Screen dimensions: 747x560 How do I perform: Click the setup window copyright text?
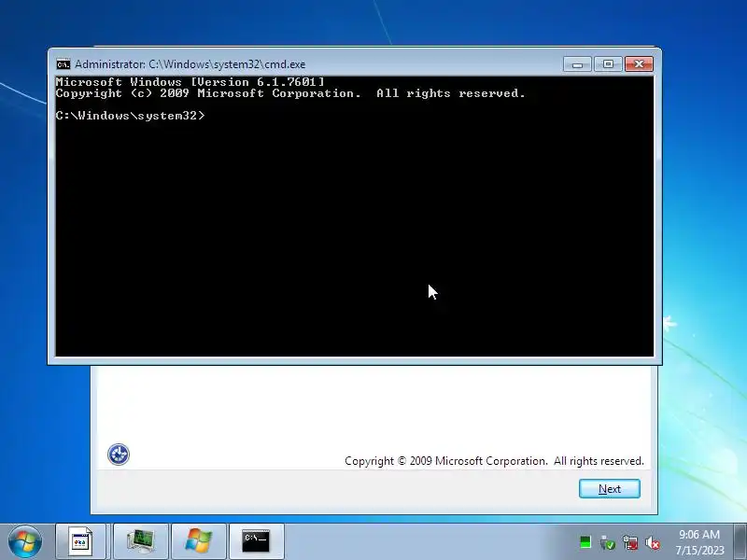pyautogui.click(x=494, y=461)
